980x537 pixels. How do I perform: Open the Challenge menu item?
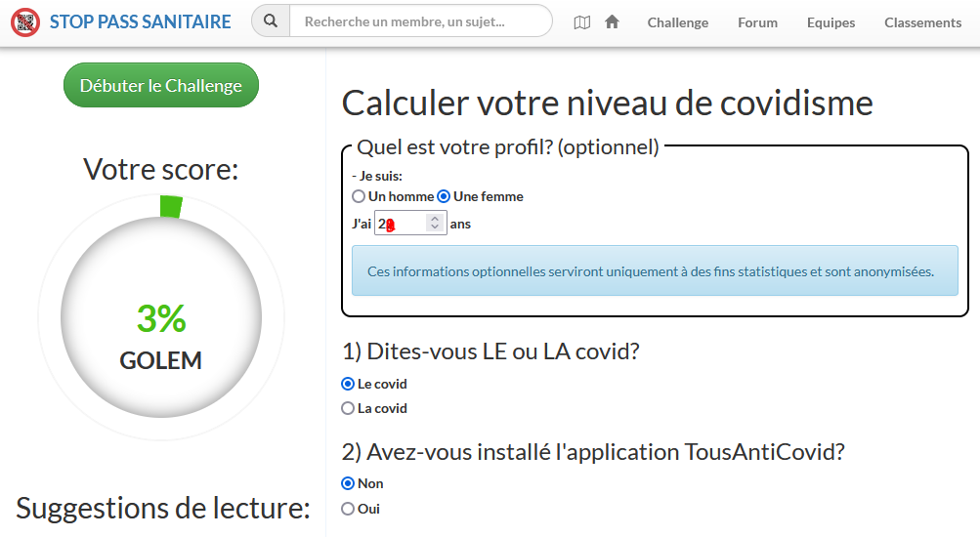(678, 22)
